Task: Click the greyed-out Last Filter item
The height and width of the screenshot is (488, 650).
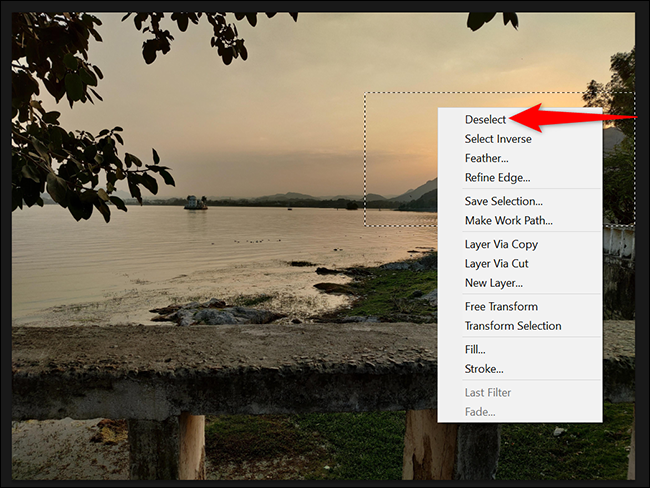Action: point(488,392)
